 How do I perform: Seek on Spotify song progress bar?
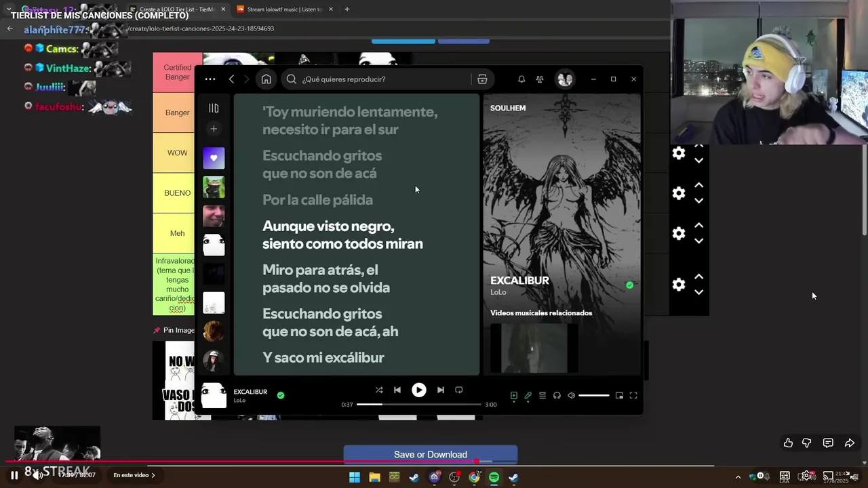419,405
